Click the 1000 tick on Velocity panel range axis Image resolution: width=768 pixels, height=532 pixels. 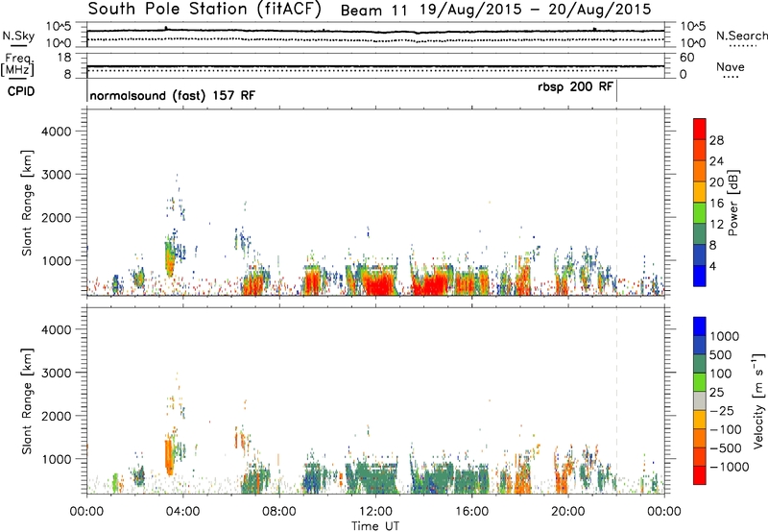coord(56,459)
